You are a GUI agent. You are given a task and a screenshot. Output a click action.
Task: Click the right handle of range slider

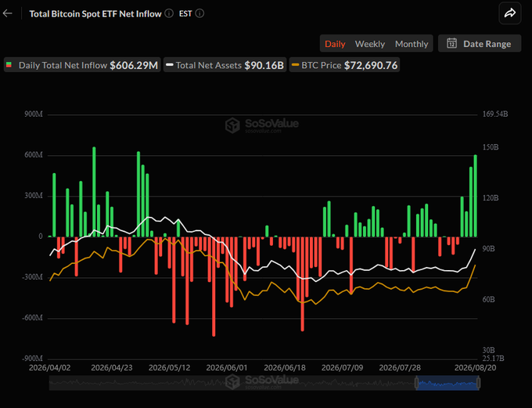point(478,383)
